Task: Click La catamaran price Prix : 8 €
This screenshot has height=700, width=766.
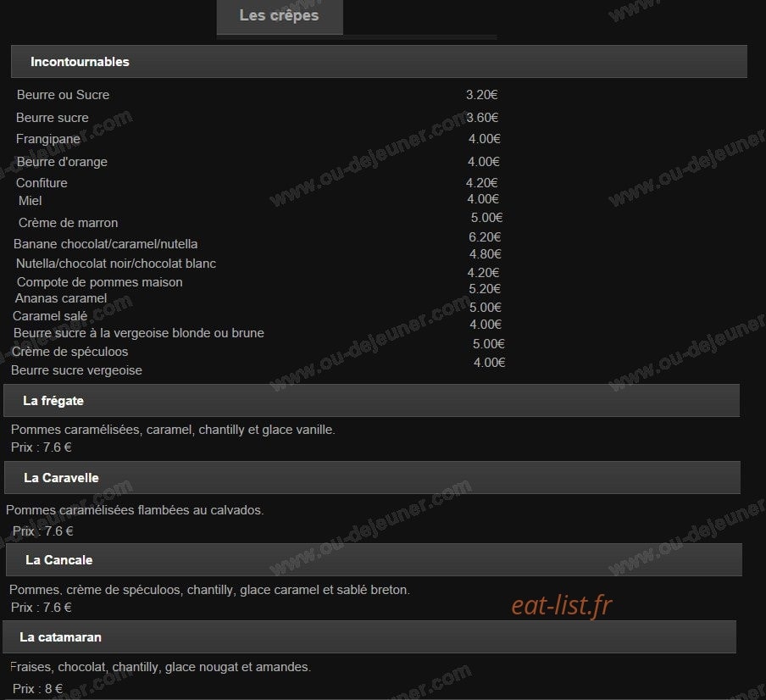Action: (37, 689)
